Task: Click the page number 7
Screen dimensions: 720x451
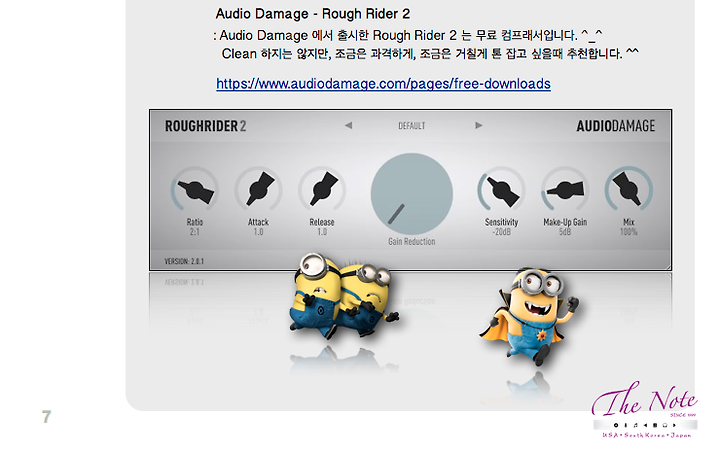Action: tap(46, 417)
